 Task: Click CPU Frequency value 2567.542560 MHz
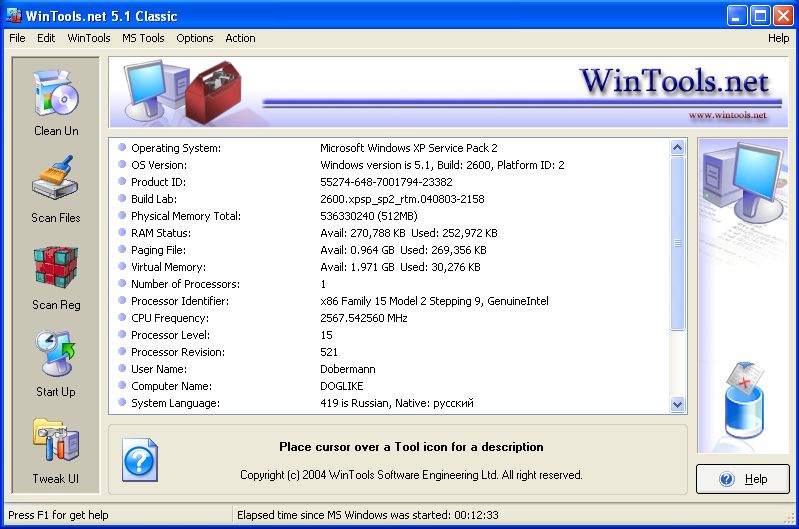[363, 318]
